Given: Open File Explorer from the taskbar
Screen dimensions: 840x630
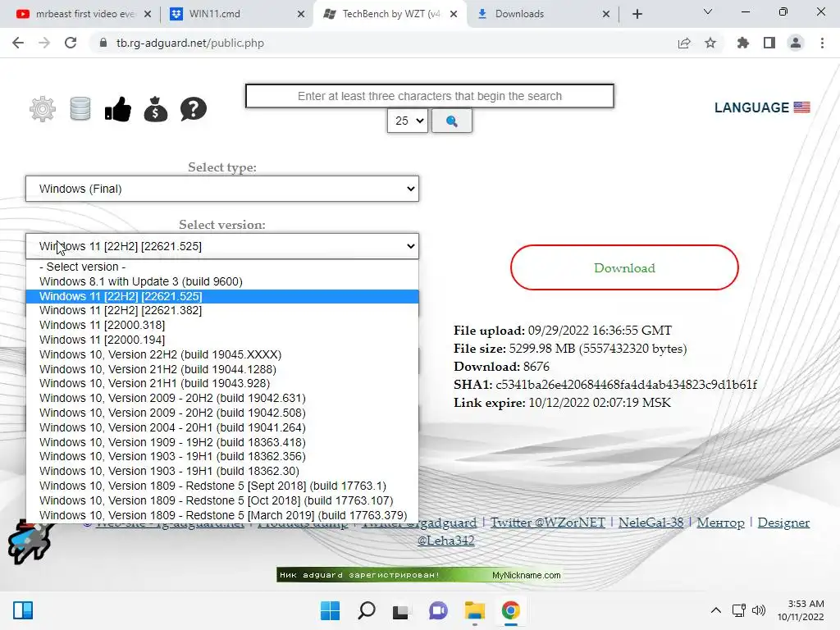Looking at the screenshot, I should (475, 610).
